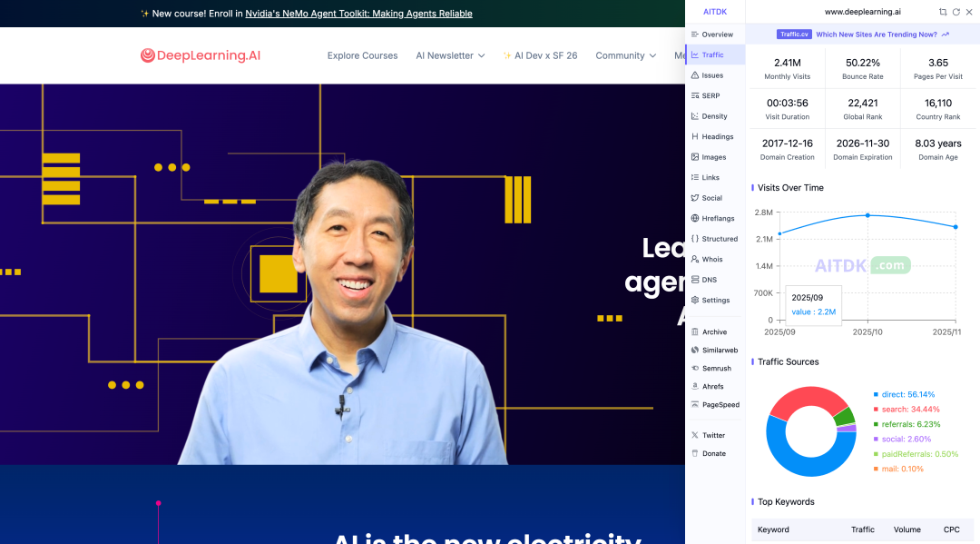980x544 pixels.
Task: Click the 2025/10 data point on visits chart
Action: [x=867, y=215]
